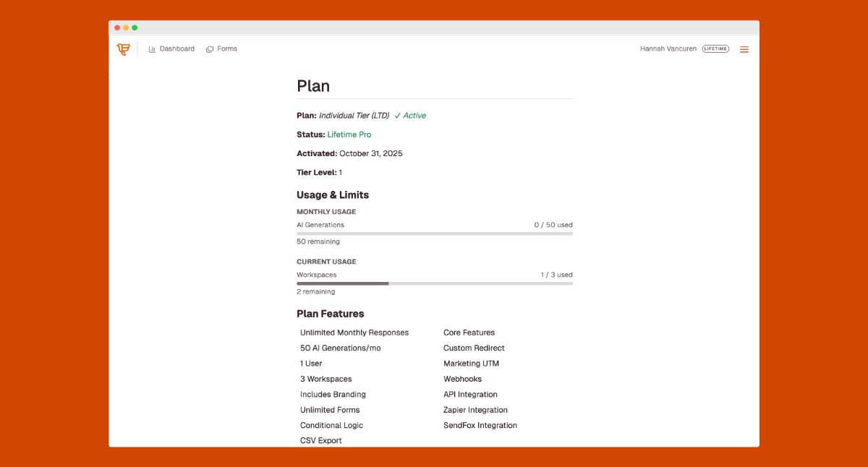Click the Plan page heading
Image resolution: width=868 pixels, height=467 pixels.
click(x=313, y=86)
